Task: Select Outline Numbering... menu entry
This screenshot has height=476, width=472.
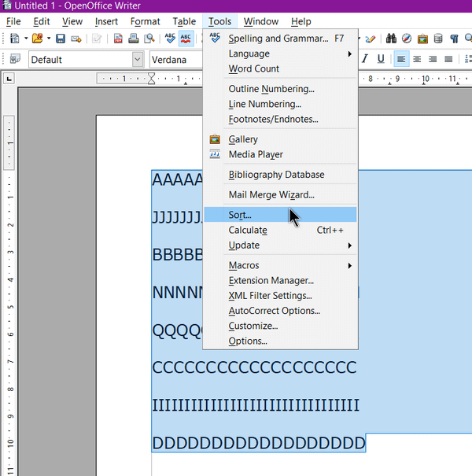Action: pyautogui.click(x=280, y=89)
